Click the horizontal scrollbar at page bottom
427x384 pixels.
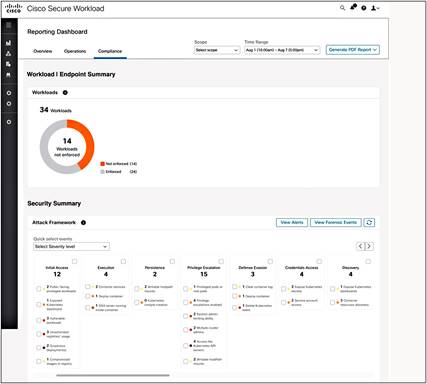point(113,375)
